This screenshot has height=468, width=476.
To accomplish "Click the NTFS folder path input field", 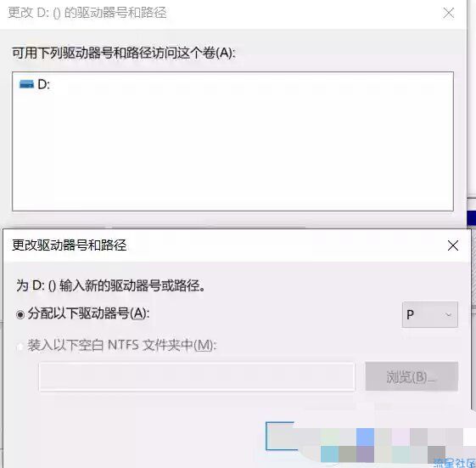I will 197,376.
